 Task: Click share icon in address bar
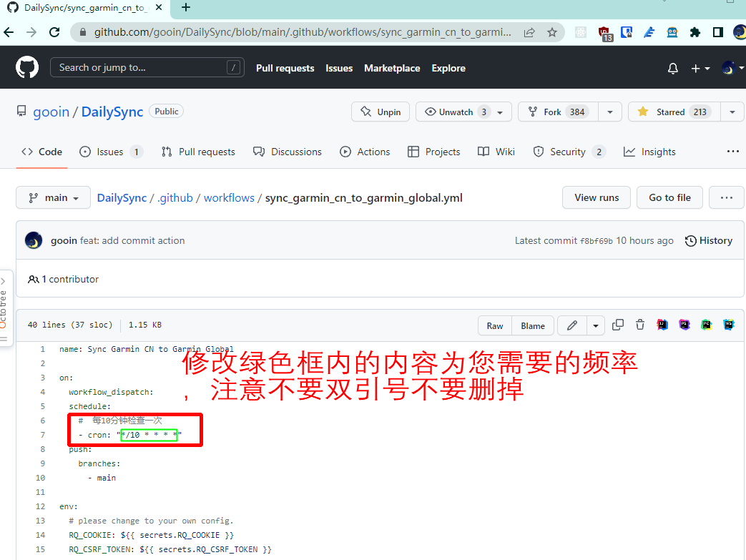click(x=529, y=32)
